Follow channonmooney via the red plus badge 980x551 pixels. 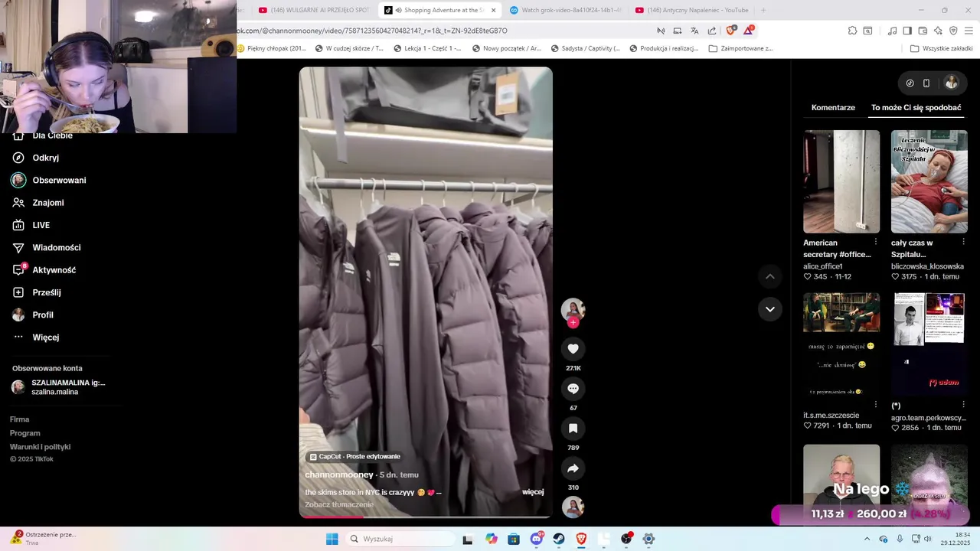[x=573, y=323]
